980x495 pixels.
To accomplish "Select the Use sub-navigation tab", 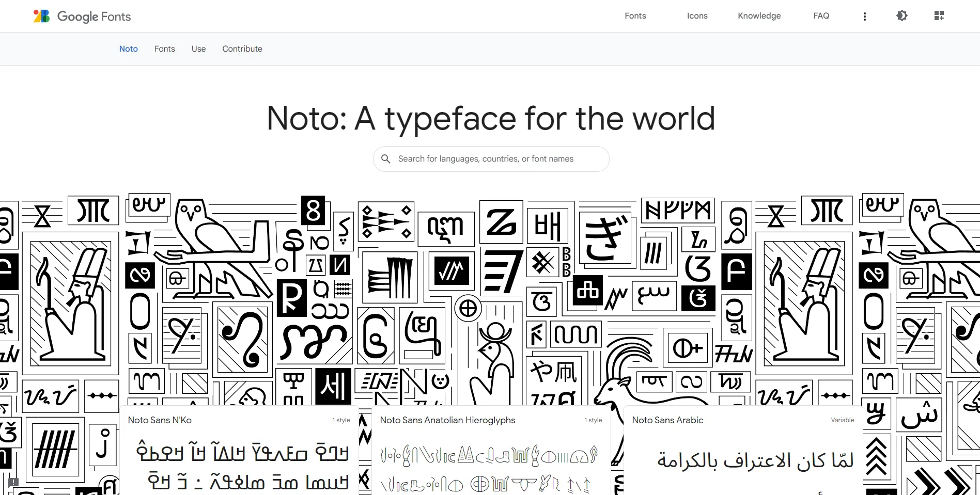I will point(198,49).
